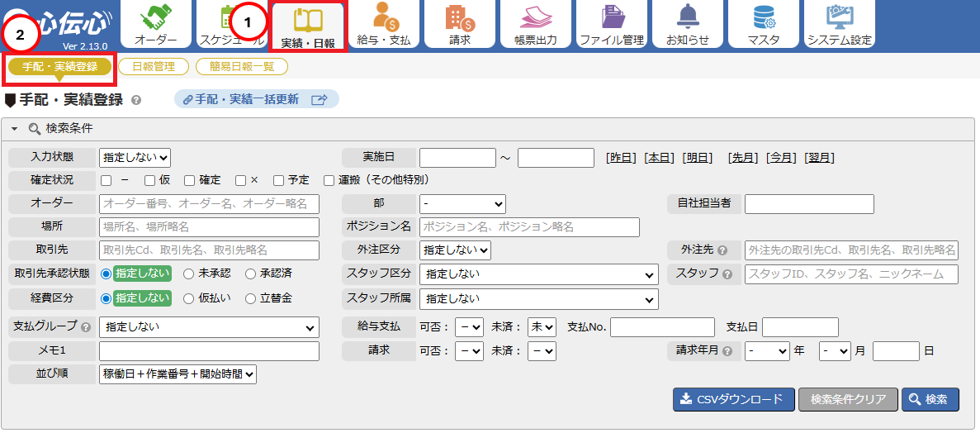Click help icon next to 外注先
980x433 pixels.
pyautogui.click(x=722, y=250)
